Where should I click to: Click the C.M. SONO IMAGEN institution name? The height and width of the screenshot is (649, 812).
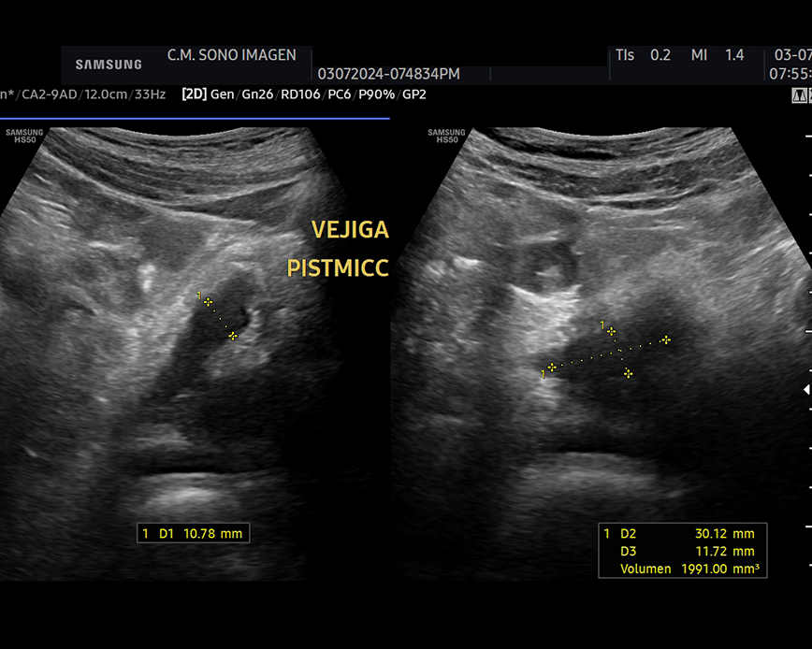click(x=231, y=55)
